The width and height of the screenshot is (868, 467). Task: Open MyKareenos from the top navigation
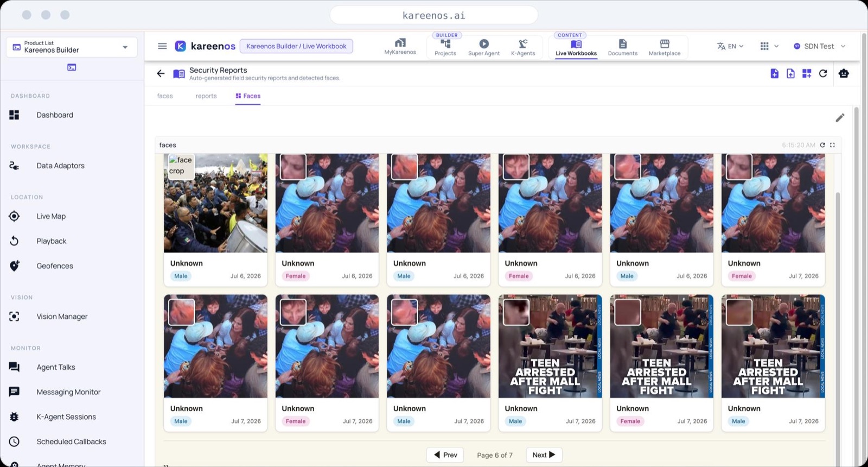(x=400, y=46)
